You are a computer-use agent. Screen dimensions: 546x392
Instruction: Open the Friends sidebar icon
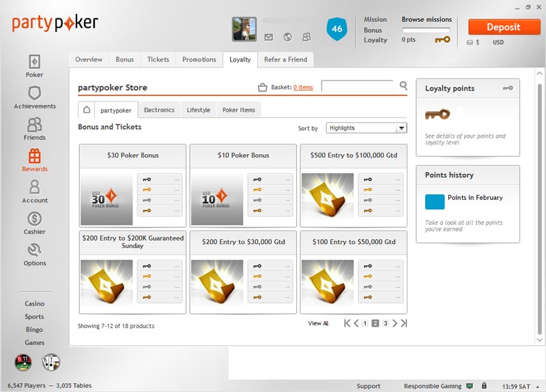coord(35,125)
